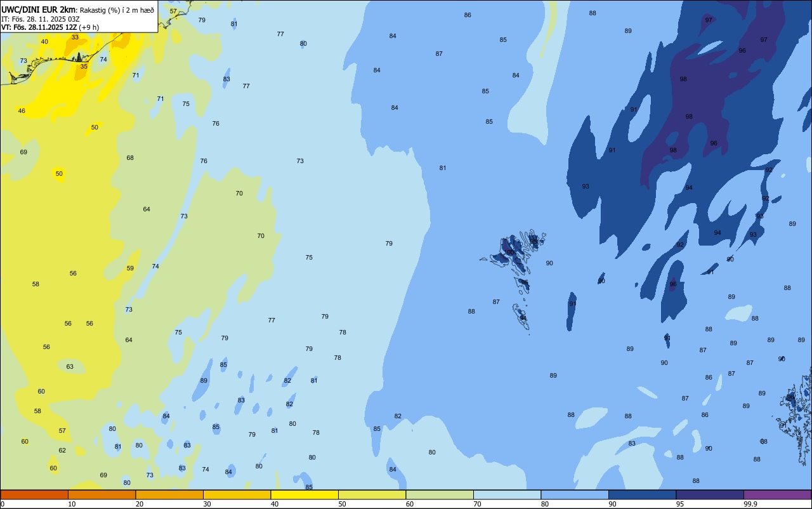Screen dimensions: 812x509
Task: Click the light green 60–70 legend swatch
Action: [x=440, y=494]
